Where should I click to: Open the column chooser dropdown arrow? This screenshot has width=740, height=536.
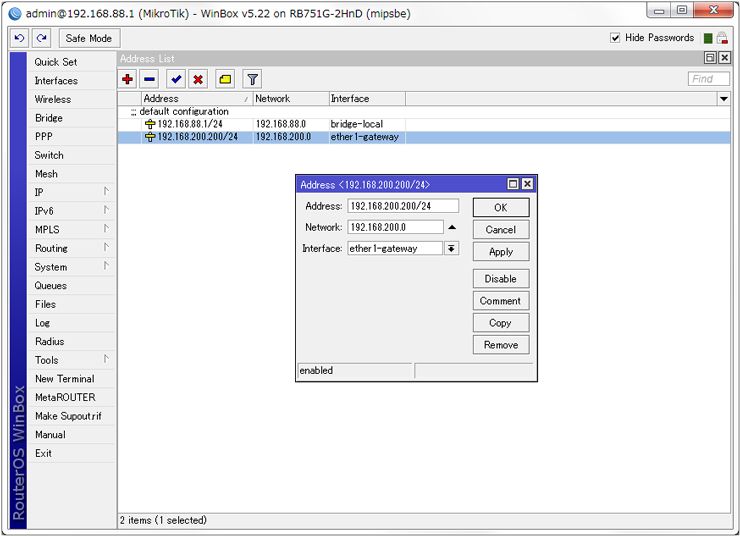pos(723,99)
